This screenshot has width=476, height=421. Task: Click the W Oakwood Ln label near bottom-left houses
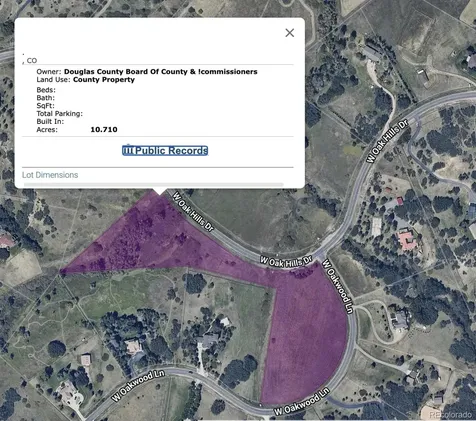(x=138, y=385)
